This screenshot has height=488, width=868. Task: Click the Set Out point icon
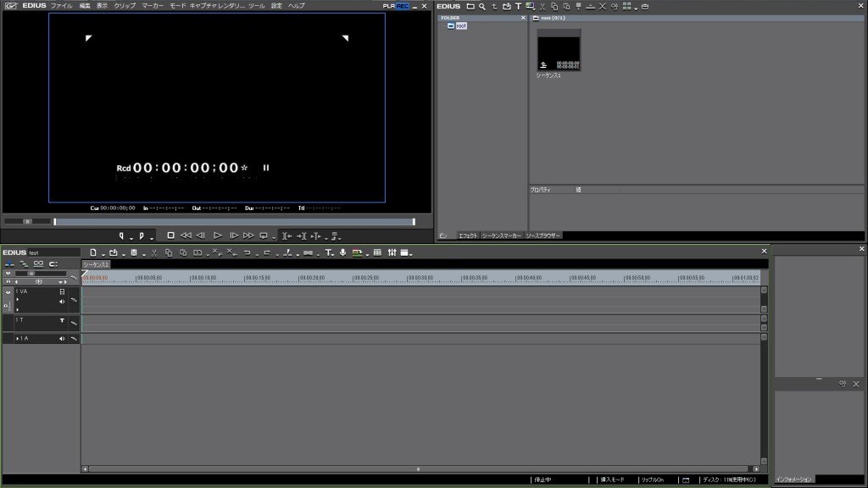click(142, 236)
